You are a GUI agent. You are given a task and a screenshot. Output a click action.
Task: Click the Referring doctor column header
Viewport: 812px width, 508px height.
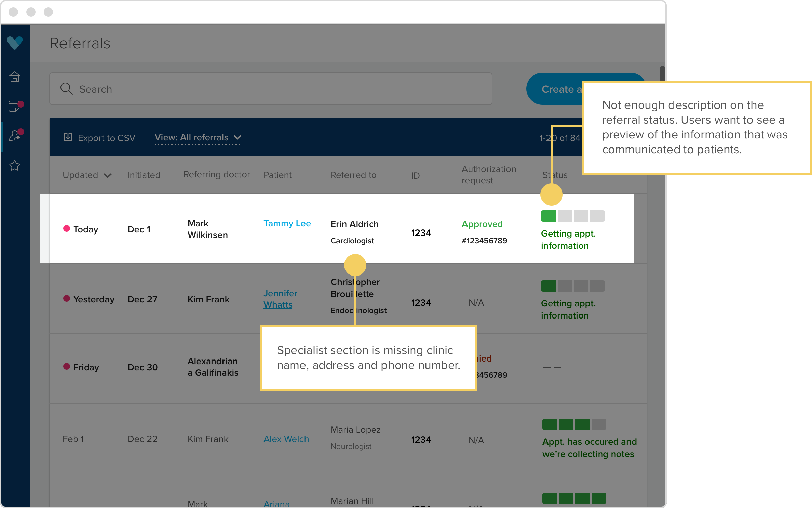(216, 175)
